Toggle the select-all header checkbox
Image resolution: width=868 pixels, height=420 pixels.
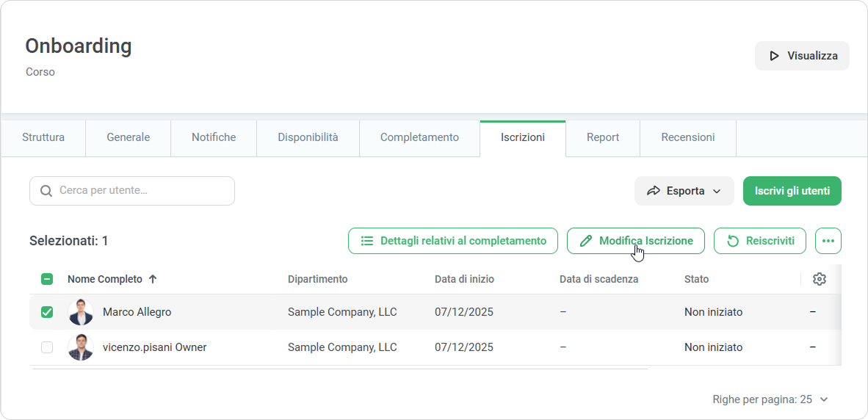pos(47,279)
